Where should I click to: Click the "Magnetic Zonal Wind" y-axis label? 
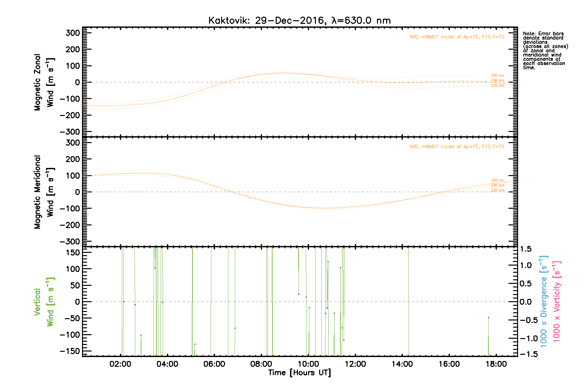tap(44, 82)
